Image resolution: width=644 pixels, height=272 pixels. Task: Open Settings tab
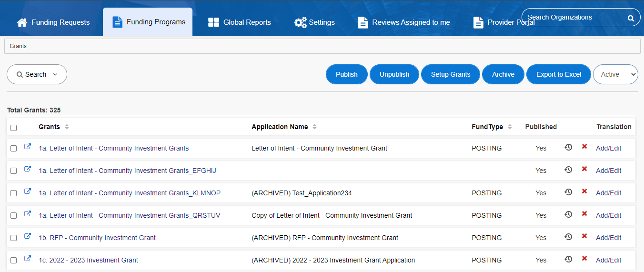point(314,22)
